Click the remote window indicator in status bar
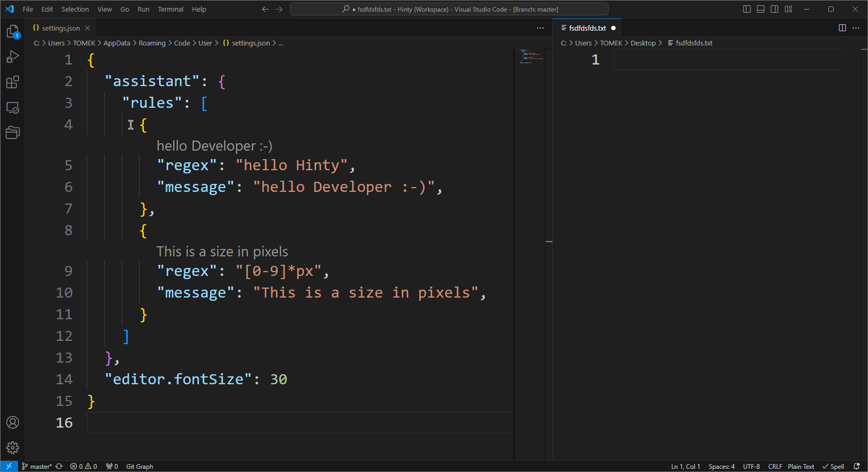Viewport: 868px width, 472px height. (x=9, y=466)
